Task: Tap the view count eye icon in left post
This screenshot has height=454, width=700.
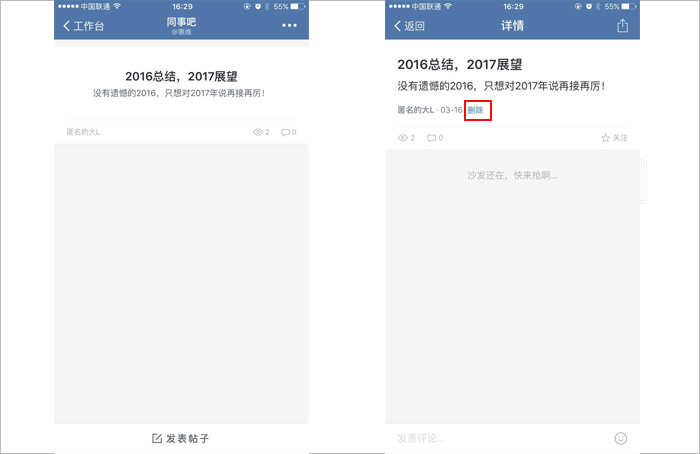Action: 258,132
